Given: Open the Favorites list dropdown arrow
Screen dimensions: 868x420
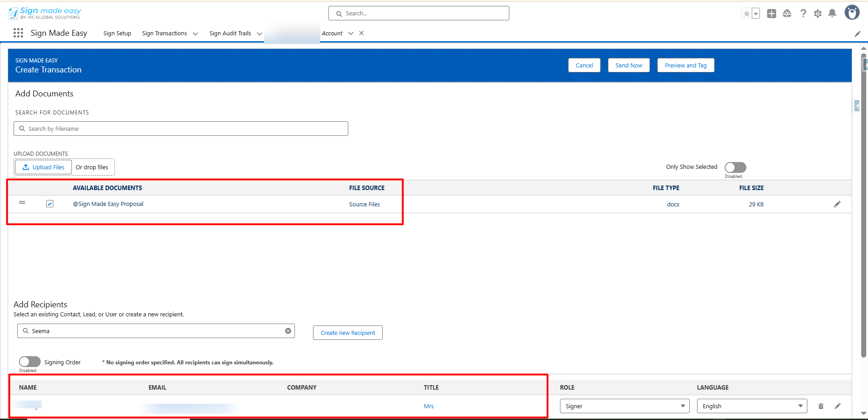Looking at the screenshot, I should pos(755,14).
